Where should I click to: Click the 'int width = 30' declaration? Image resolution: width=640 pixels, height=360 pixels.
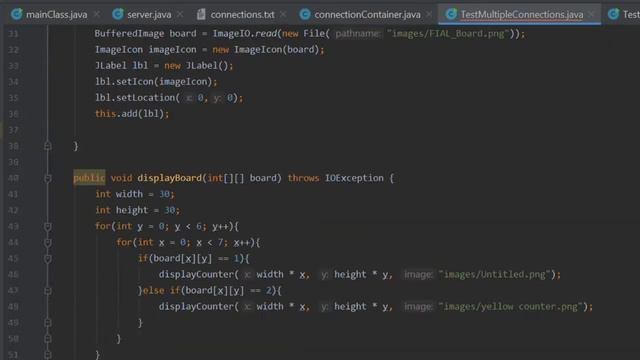135,194
